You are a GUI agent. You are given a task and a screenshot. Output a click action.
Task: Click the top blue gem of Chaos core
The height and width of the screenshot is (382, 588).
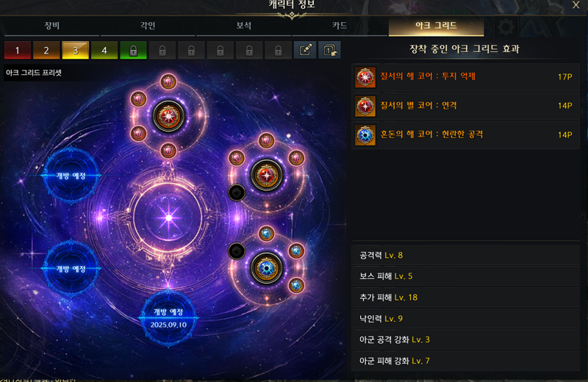pos(266,234)
